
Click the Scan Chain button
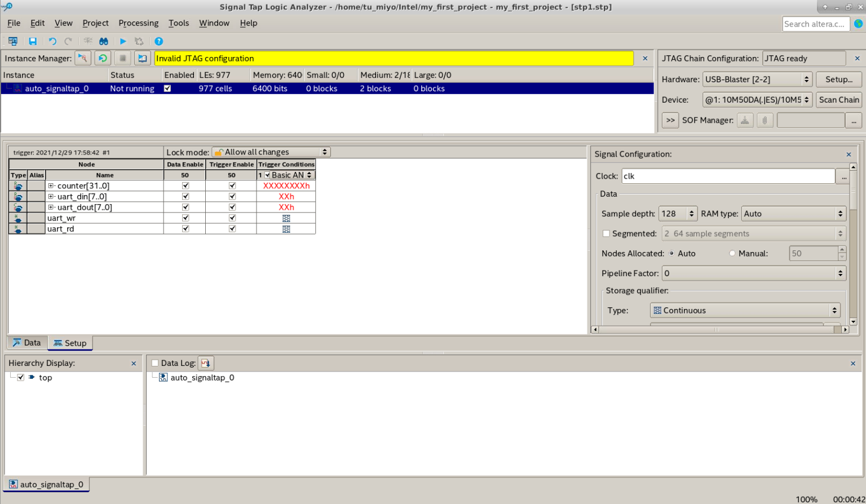pos(839,100)
